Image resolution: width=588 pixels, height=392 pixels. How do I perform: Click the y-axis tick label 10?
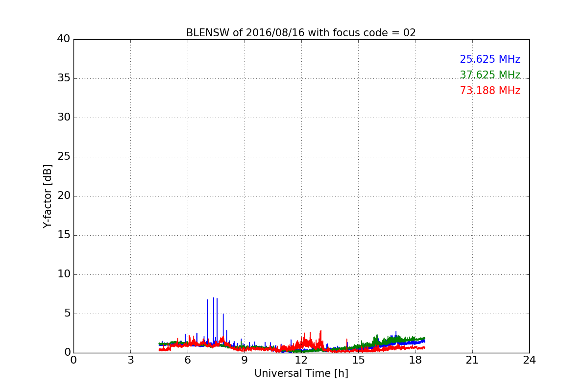tap(64, 274)
